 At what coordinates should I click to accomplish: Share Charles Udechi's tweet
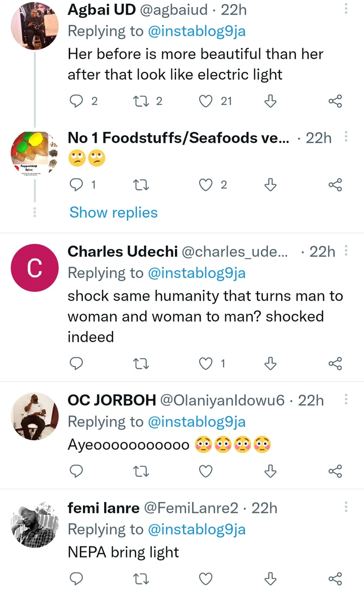point(335,363)
